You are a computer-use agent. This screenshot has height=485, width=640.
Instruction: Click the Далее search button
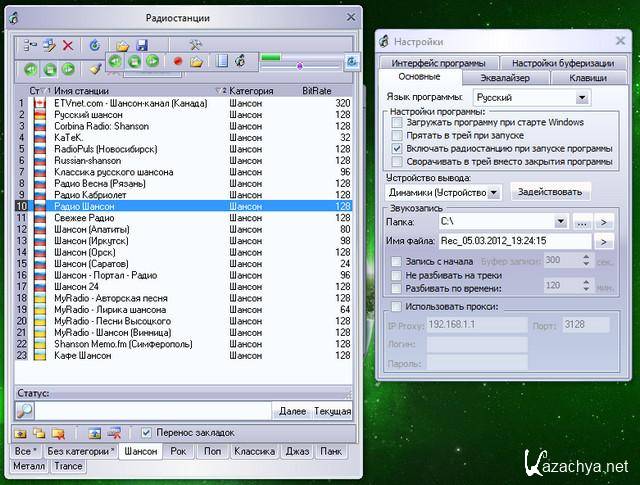point(292,411)
